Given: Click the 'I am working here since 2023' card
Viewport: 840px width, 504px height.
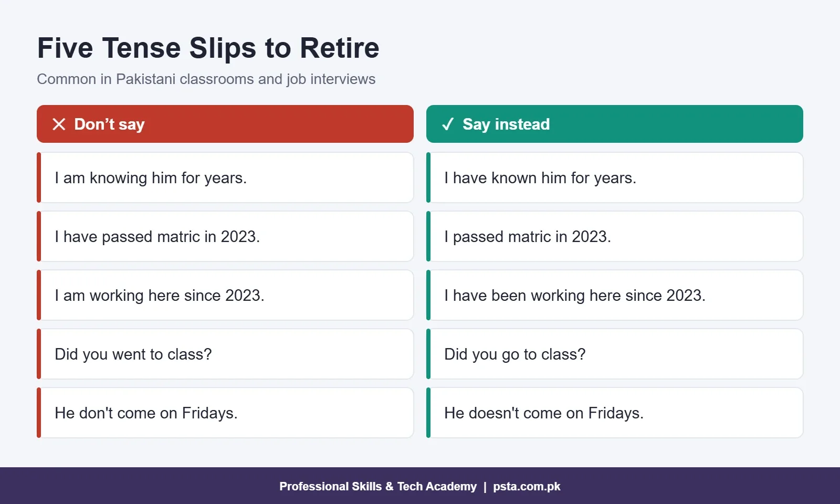Looking at the screenshot, I should coord(225,295).
